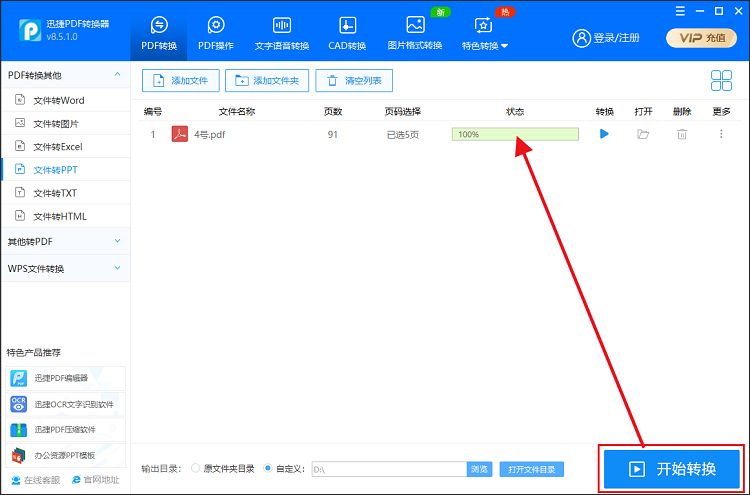Open 文字语音转换 tab
This screenshot has width=750, height=495.
(282, 33)
